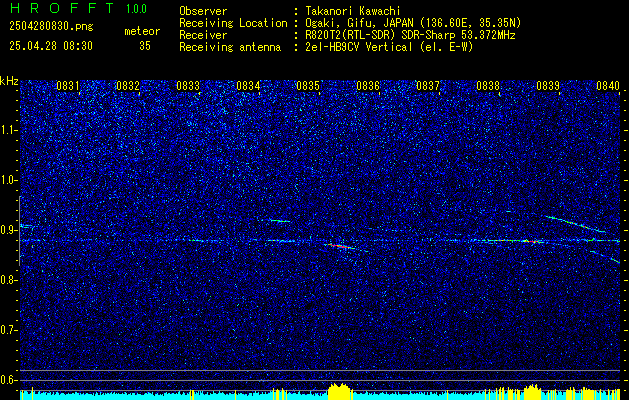Click the red meteor echo near 0835
629x400 pixels.
point(339,246)
